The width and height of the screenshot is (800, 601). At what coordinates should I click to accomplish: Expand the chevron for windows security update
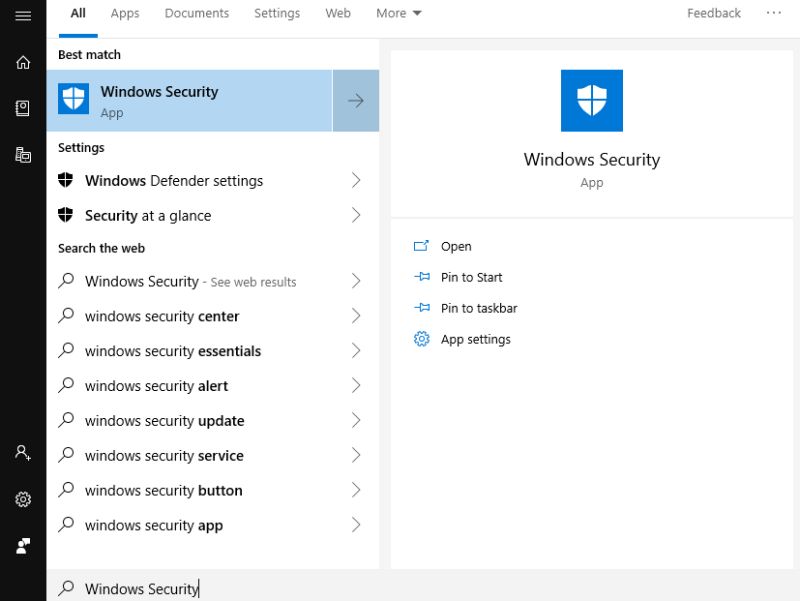pyautogui.click(x=356, y=420)
